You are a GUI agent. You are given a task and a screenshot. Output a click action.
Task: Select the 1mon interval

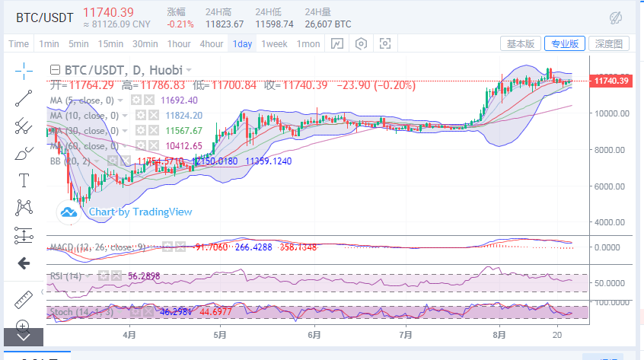308,44
